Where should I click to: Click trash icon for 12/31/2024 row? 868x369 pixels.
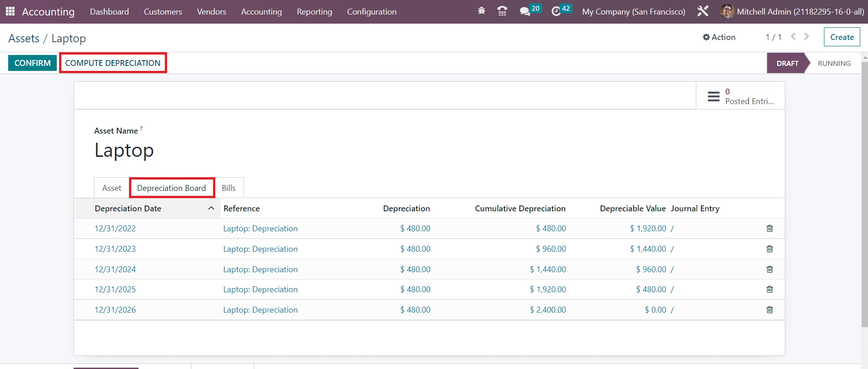[769, 269]
